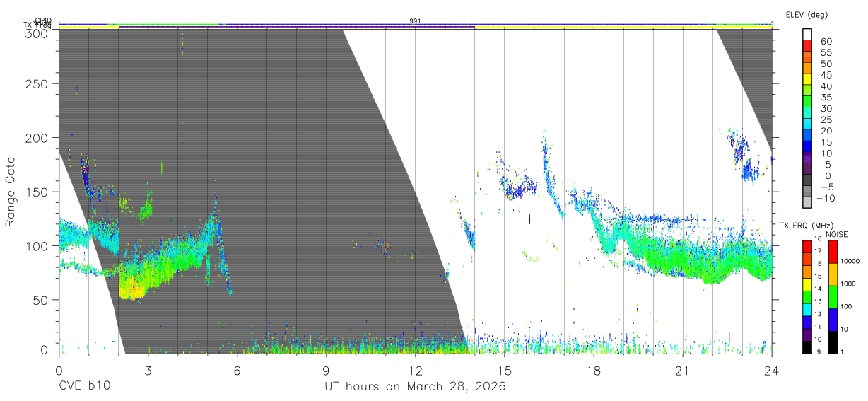Viewport: 868px width, 401px height.
Task: Click the '9' hour tick on x-axis
Action: pyautogui.click(x=326, y=371)
